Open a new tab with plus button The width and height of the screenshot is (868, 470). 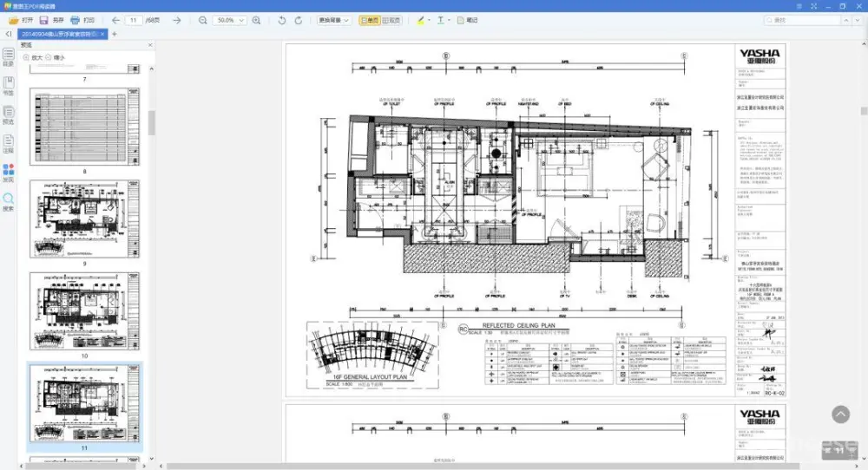[x=115, y=34]
